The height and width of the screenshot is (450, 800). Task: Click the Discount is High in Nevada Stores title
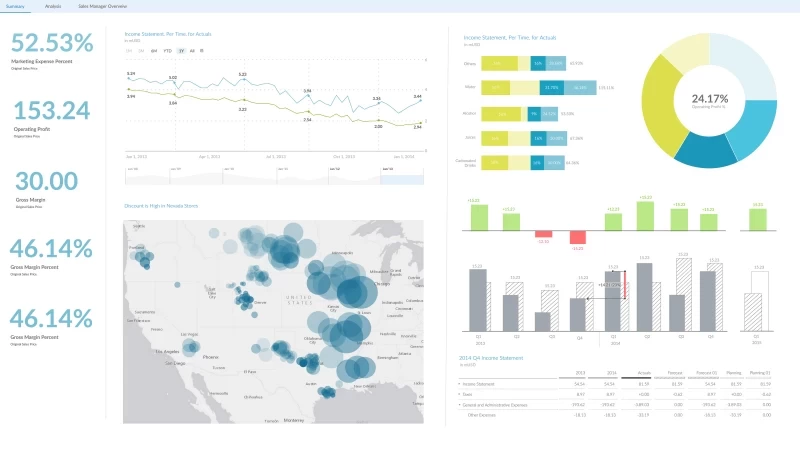click(161, 206)
